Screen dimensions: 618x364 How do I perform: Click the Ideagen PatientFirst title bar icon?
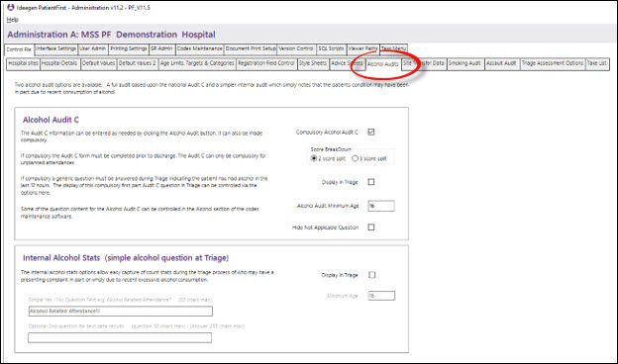coord(11,7)
